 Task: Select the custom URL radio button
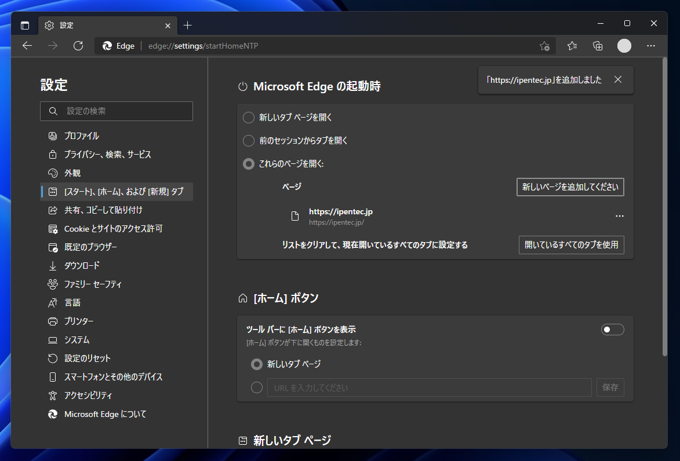point(257,387)
